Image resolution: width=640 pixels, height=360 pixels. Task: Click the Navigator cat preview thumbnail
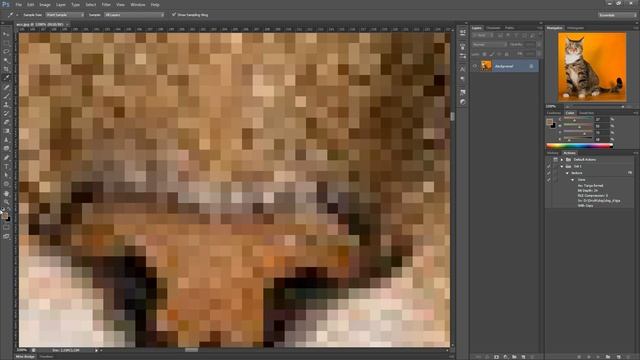pos(592,67)
